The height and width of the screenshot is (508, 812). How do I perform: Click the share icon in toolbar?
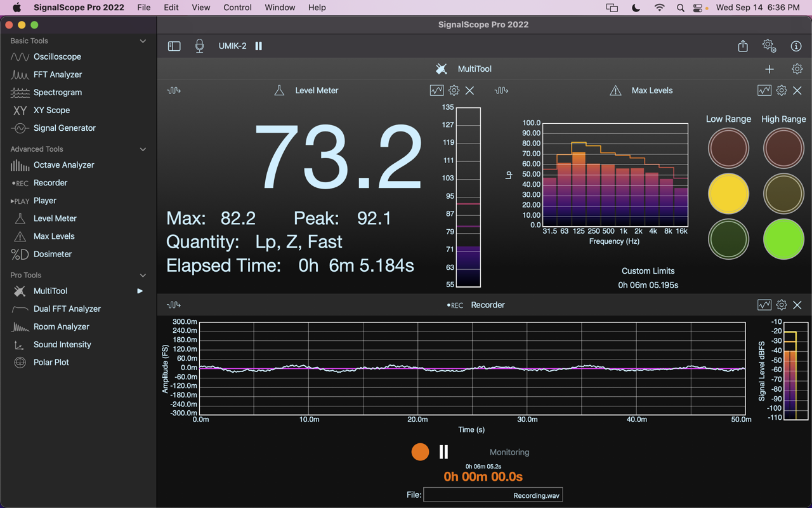tap(743, 46)
